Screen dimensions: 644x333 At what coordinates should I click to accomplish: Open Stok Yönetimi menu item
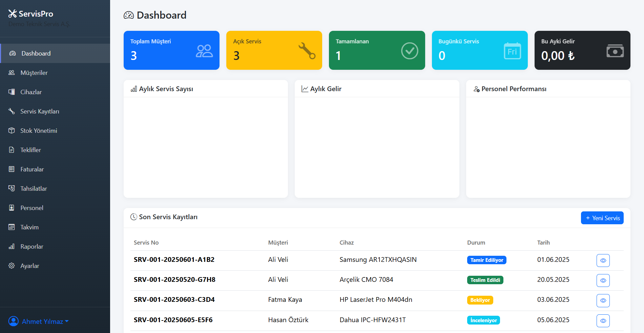[x=55, y=131]
